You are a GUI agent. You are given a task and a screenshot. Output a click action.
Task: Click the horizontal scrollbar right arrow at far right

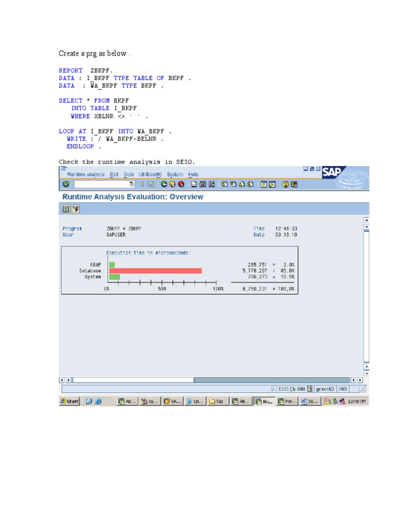(361, 380)
